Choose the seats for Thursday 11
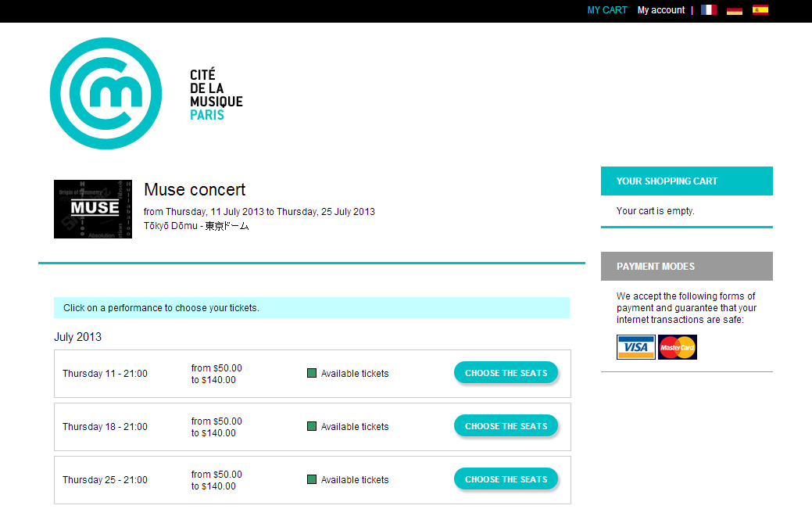The image size is (812, 509). click(506, 373)
